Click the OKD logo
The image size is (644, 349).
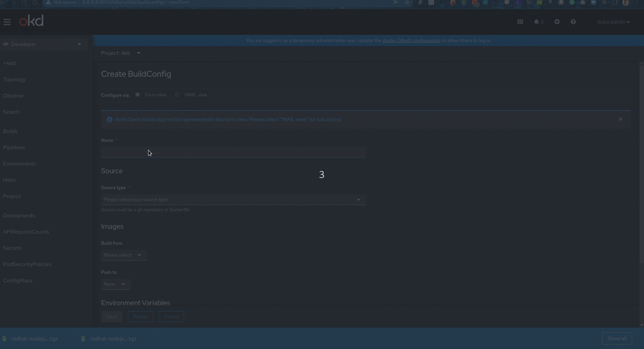(31, 21)
